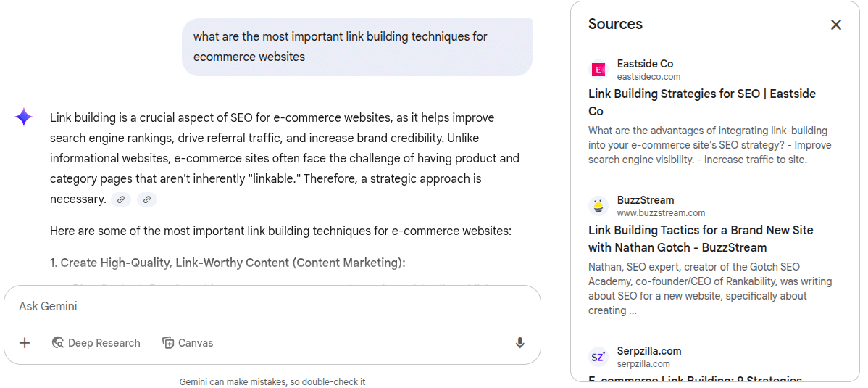
Task: Open the E-commerce Link Building Serpzilla article
Action: click(x=695, y=379)
